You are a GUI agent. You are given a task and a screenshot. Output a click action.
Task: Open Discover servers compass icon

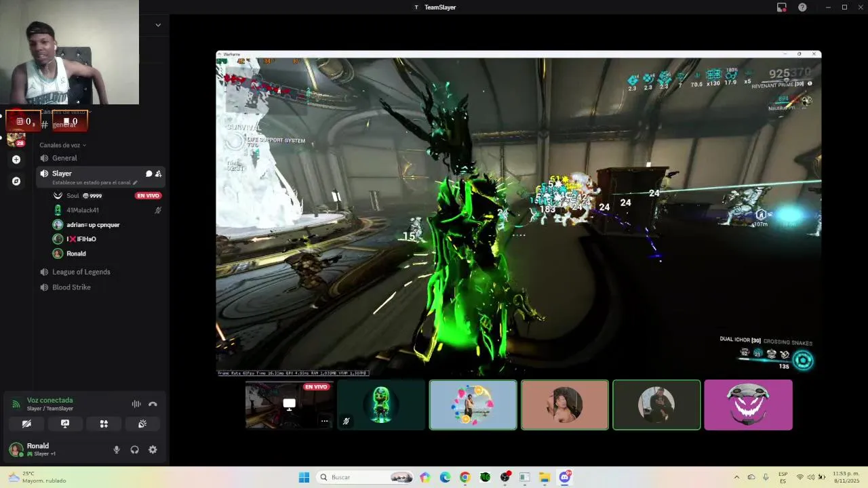tap(16, 181)
